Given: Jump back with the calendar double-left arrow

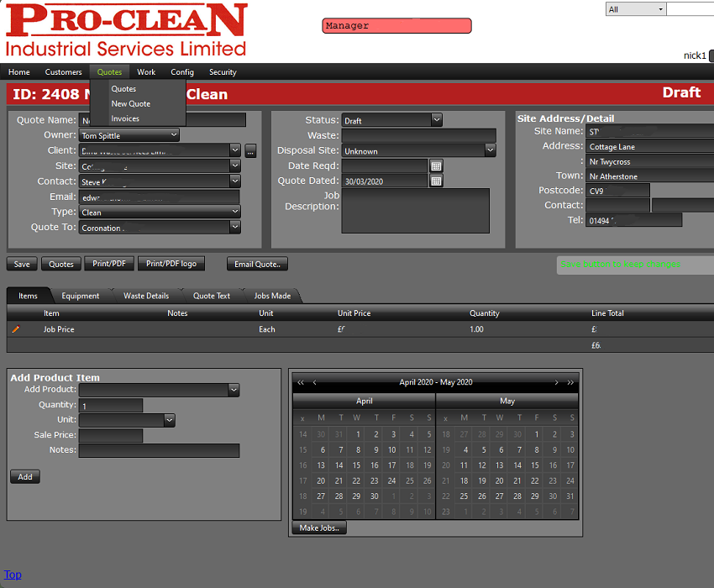Looking at the screenshot, I should click(301, 383).
